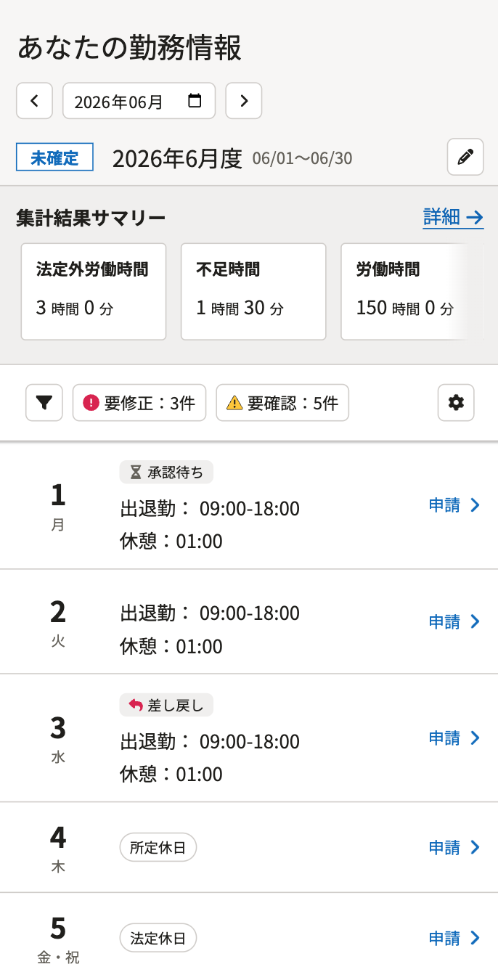Expand 申請 chevron for day 4 Thursday
The width and height of the screenshot is (498, 980).
pos(475,847)
